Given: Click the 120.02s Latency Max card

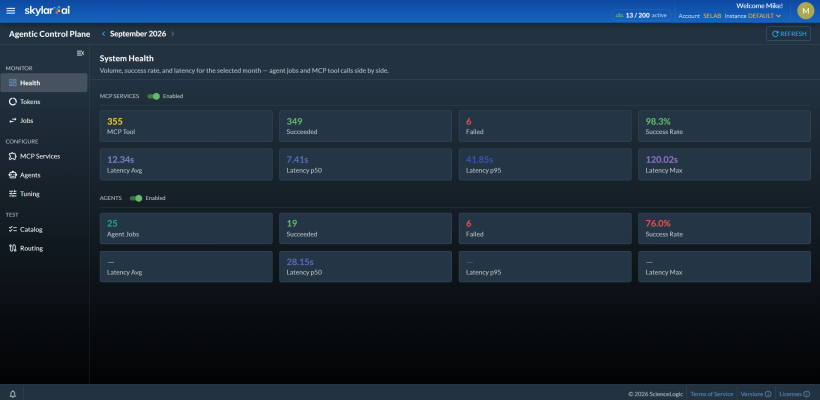Looking at the screenshot, I should (724, 164).
